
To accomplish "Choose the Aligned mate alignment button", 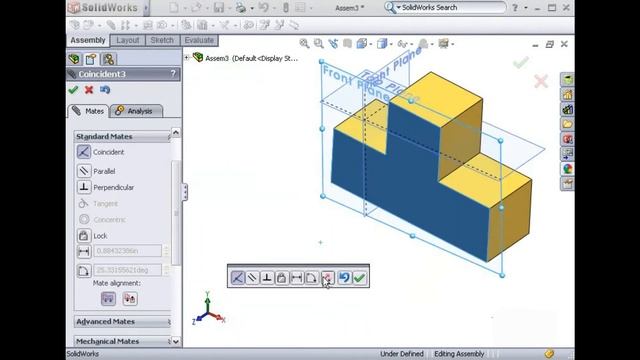I will click(x=108, y=299).
